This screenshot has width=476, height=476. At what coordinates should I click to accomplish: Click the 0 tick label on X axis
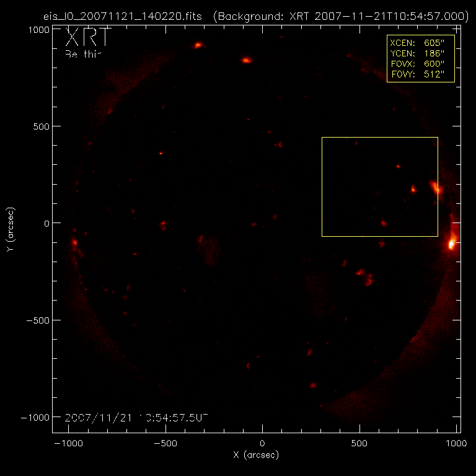[x=262, y=444]
